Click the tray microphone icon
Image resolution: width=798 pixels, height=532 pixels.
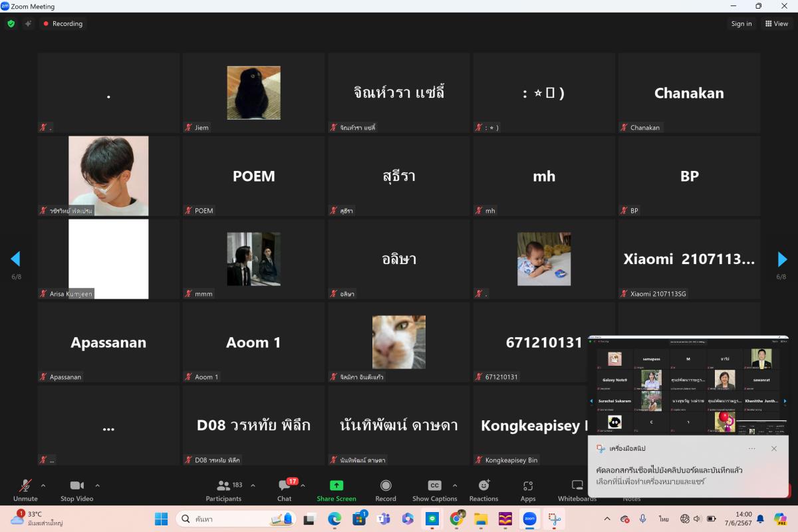point(642,519)
